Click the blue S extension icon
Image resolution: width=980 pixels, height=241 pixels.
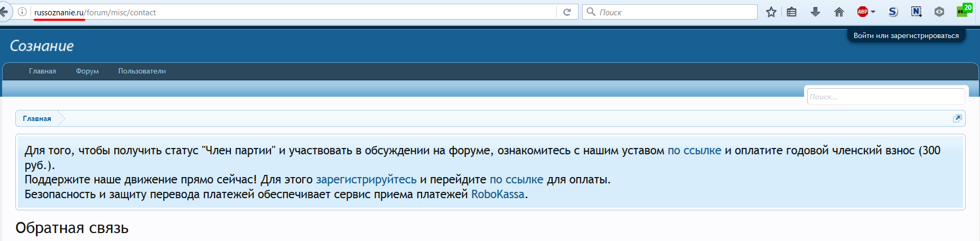point(893,12)
